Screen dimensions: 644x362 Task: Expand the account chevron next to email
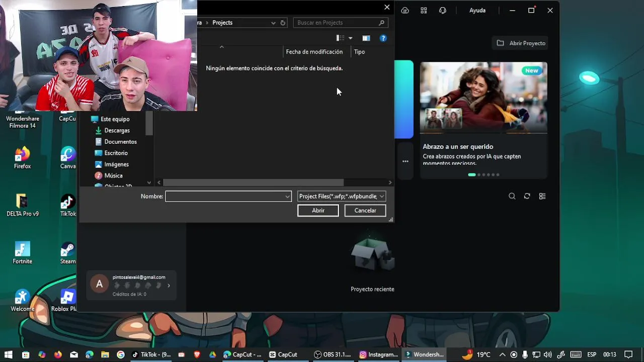coord(169,286)
